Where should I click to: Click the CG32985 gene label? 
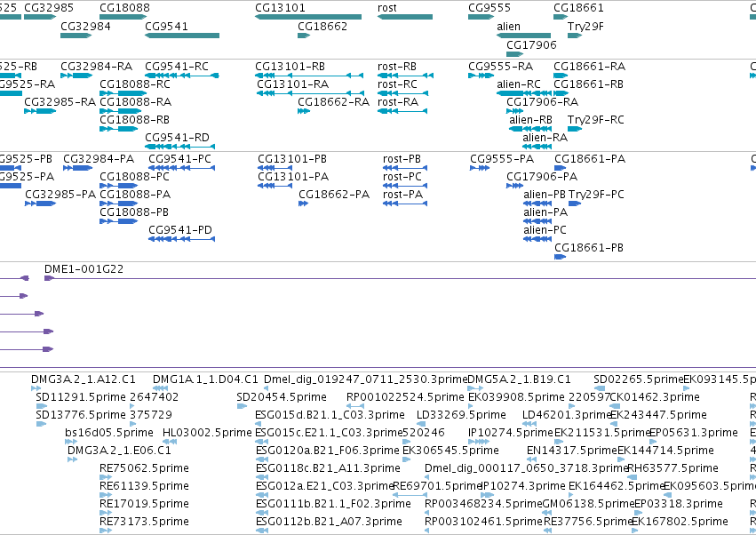[x=49, y=8]
